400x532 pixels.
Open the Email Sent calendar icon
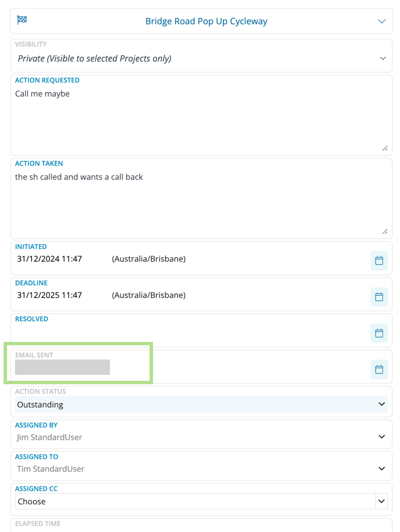(379, 369)
